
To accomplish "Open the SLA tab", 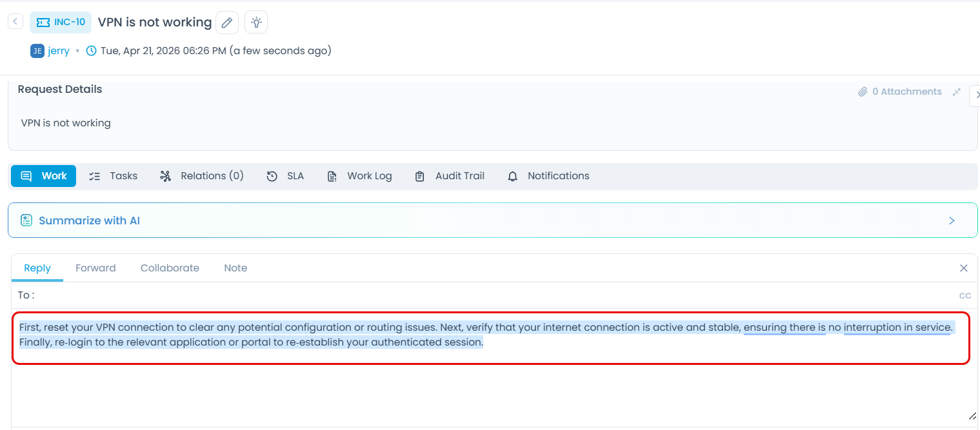I will pos(285,176).
